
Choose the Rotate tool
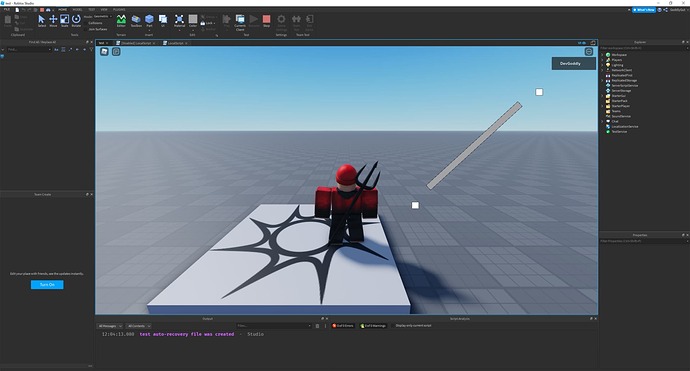tap(76, 21)
